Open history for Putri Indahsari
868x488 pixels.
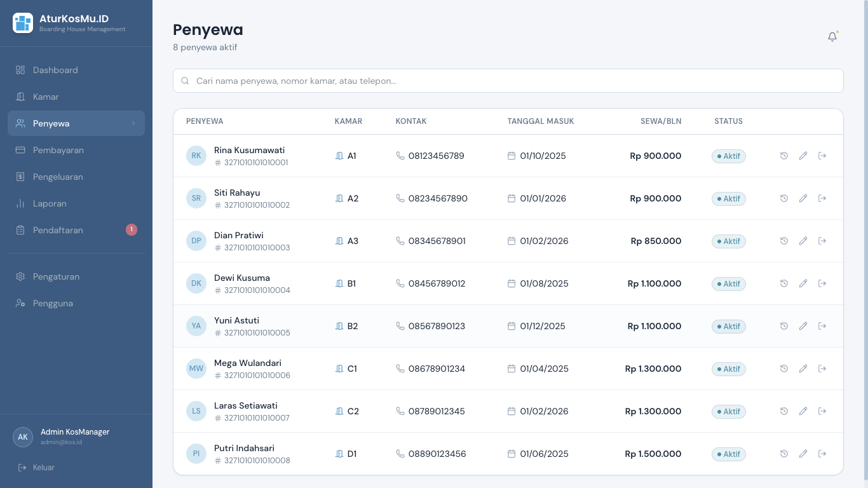pyautogui.click(x=784, y=454)
